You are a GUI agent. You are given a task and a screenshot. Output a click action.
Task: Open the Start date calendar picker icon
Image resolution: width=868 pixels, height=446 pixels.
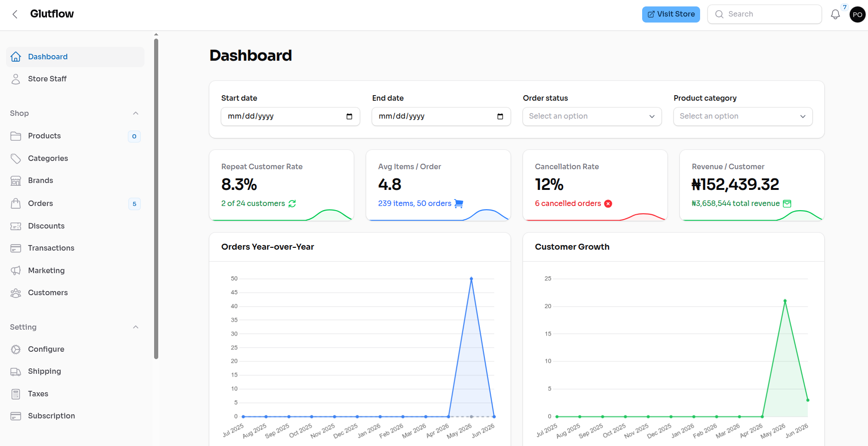(350, 116)
